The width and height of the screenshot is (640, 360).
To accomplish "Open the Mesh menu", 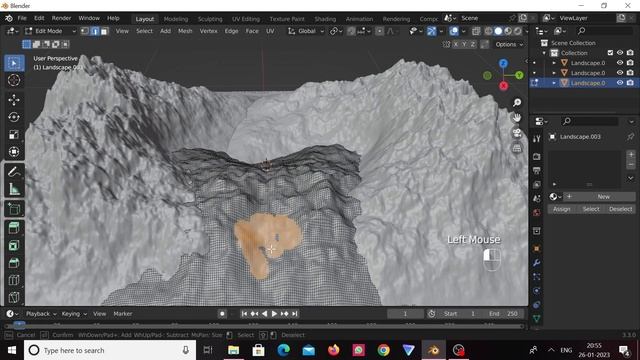I will point(185,31).
